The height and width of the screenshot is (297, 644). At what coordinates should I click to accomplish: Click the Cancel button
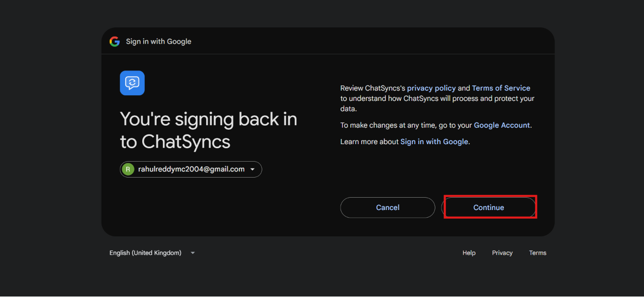(388, 207)
